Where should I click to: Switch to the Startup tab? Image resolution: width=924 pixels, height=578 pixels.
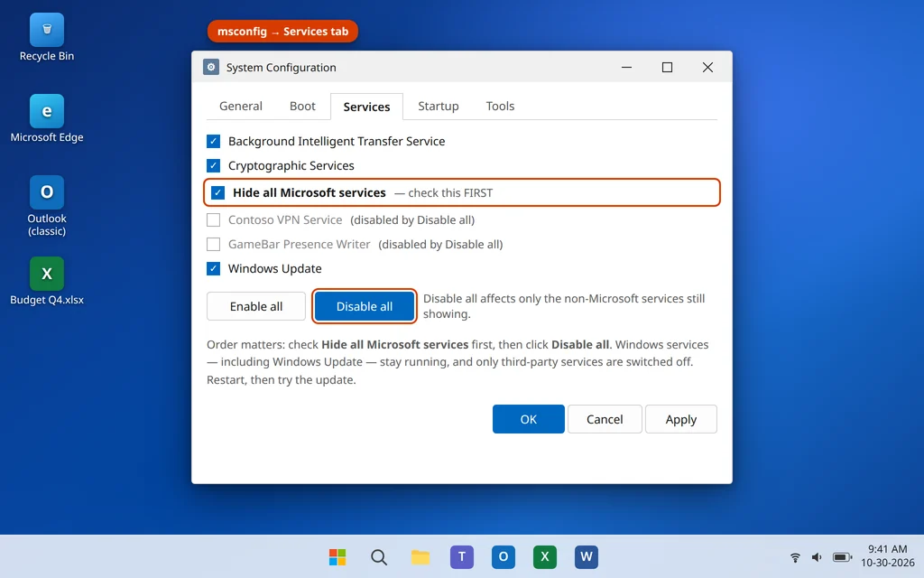[x=439, y=107]
